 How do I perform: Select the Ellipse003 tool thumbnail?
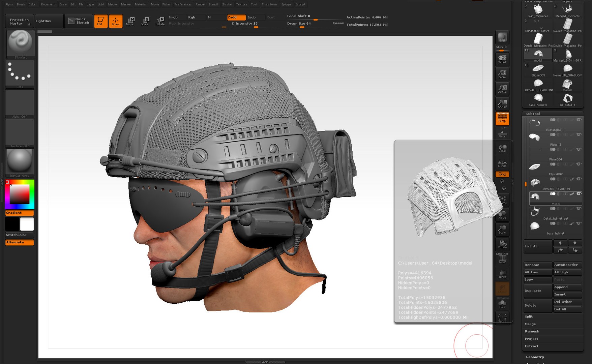coord(538,70)
